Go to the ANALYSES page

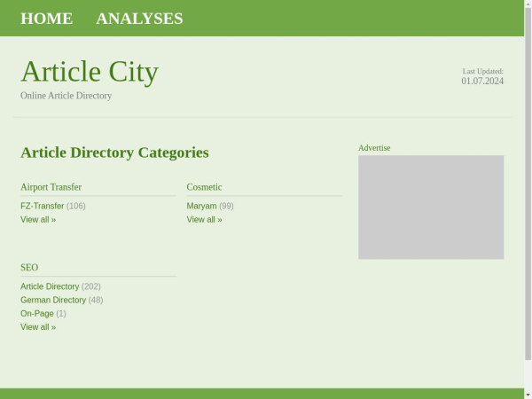coord(139,19)
